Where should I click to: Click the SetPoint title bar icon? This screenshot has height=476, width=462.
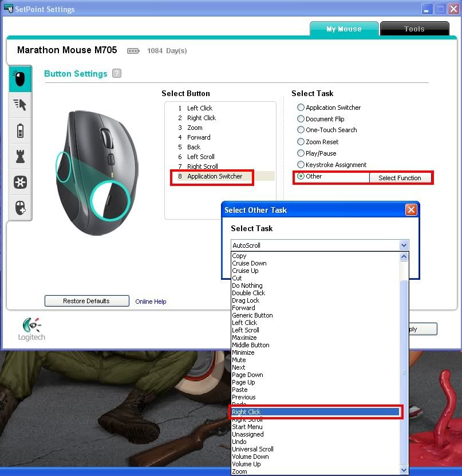[9, 9]
